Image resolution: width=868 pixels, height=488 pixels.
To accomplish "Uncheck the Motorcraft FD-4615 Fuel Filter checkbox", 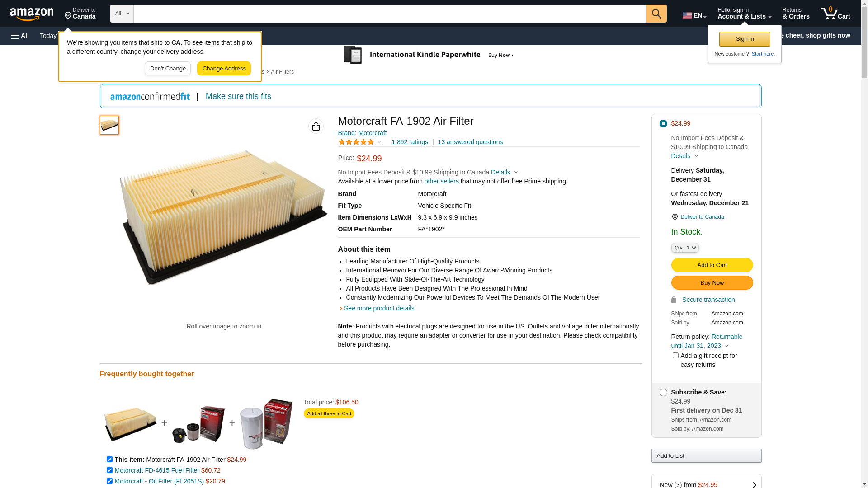I will click(x=109, y=470).
